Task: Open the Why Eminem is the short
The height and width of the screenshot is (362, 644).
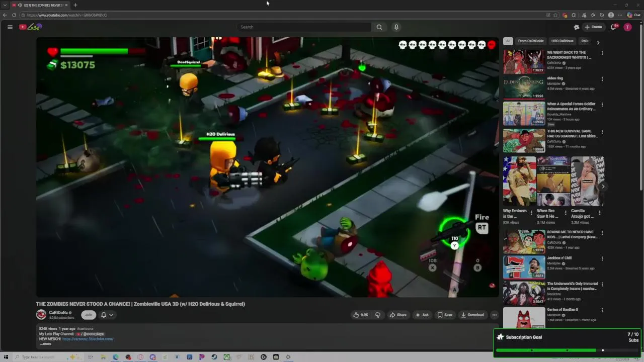Action: (x=519, y=182)
